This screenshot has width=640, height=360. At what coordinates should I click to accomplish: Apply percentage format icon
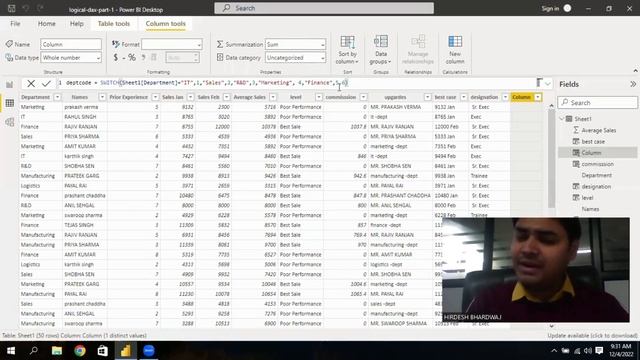(132, 58)
